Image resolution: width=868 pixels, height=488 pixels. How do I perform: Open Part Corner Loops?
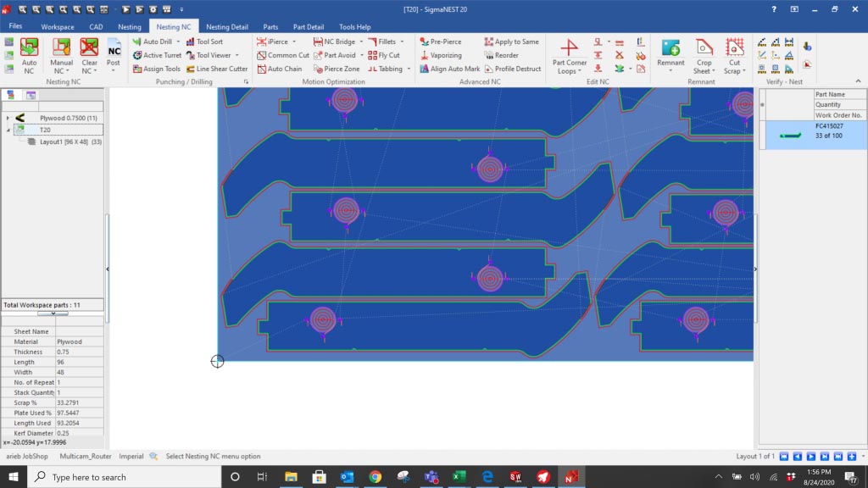(x=569, y=56)
